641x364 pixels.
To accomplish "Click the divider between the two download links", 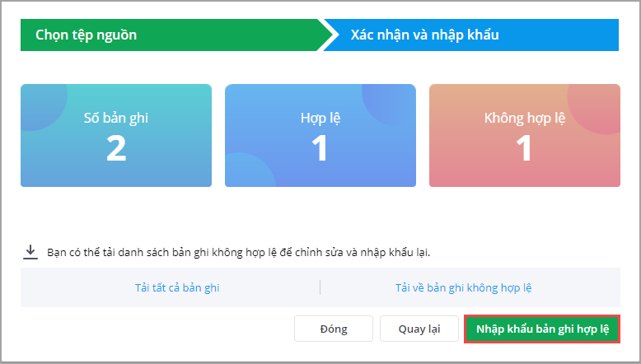I will pos(320,287).
